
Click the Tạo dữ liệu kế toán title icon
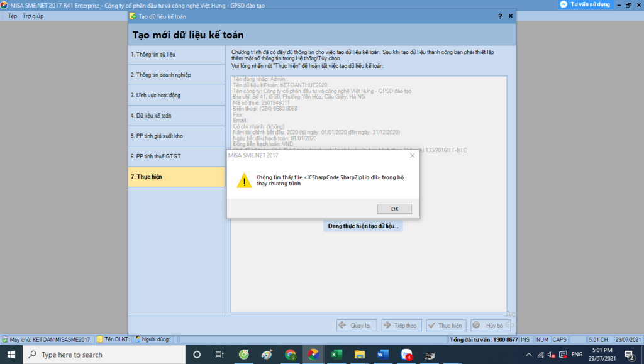(x=133, y=16)
